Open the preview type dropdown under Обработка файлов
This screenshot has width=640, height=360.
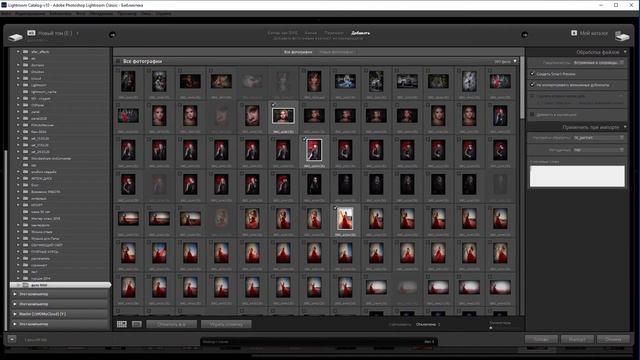598,62
